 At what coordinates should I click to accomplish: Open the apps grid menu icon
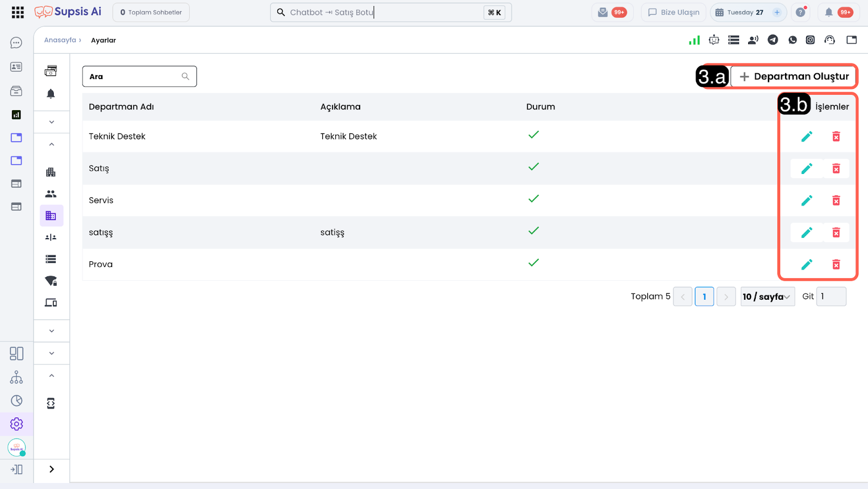[17, 12]
